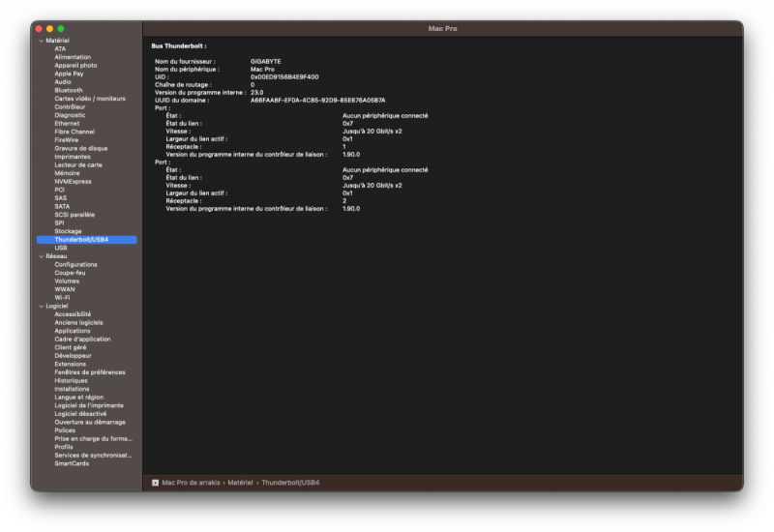Click the Mac Pro window title
Screen dimensions: 774x532
click(x=443, y=29)
